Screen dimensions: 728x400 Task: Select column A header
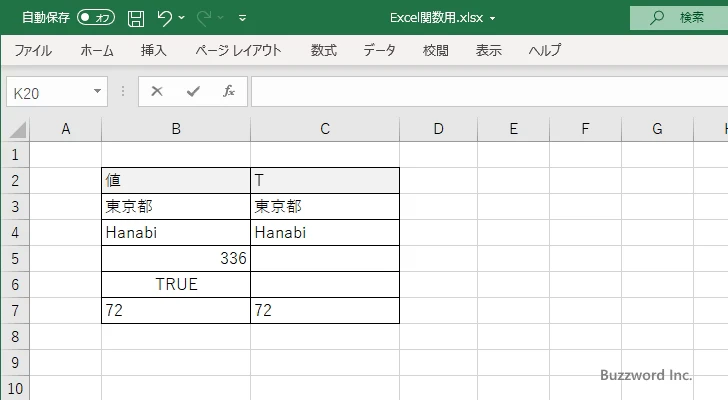65,129
